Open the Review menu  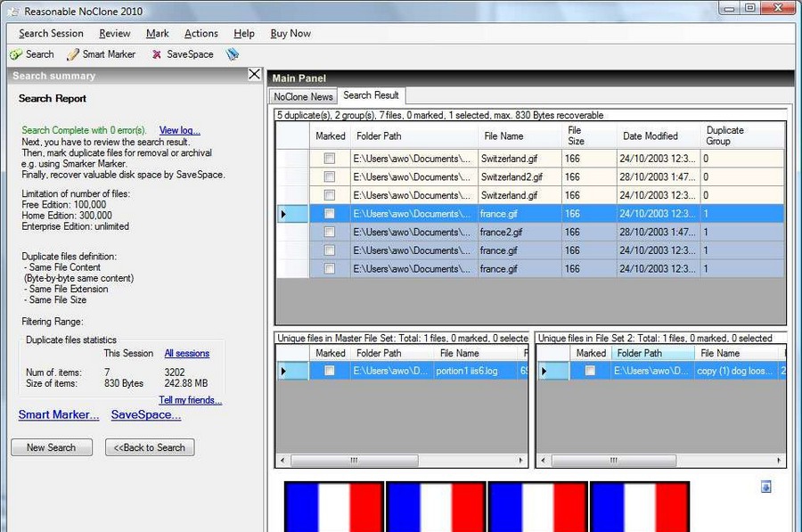coord(115,34)
